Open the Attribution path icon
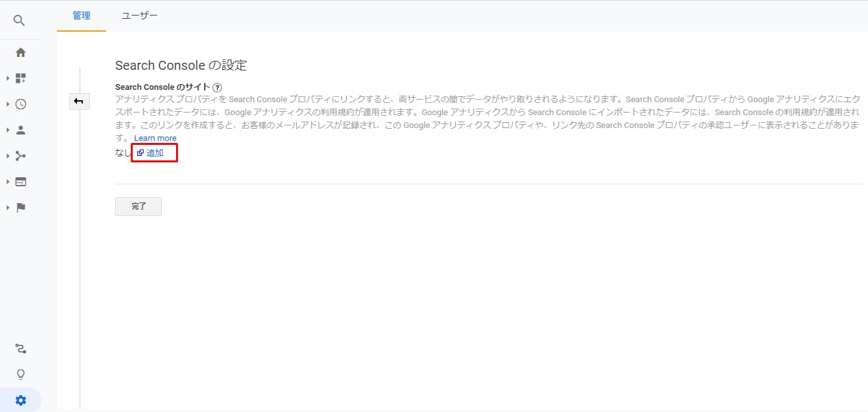The width and height of the screenshot is (868, 412). (21, 349)
